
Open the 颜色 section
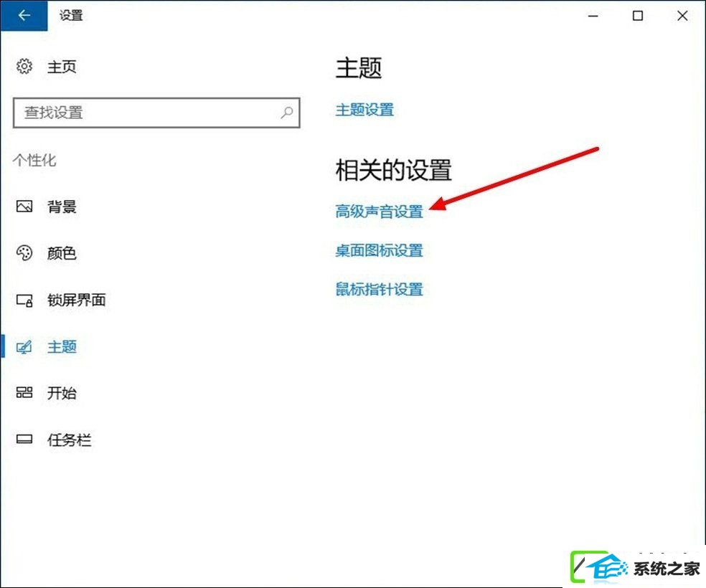coord(62,253)
